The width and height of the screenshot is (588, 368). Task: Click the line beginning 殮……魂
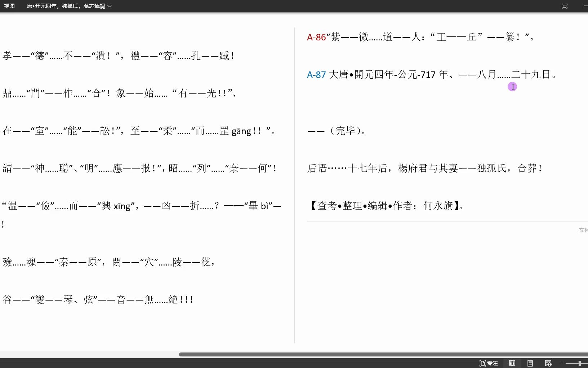109,262
